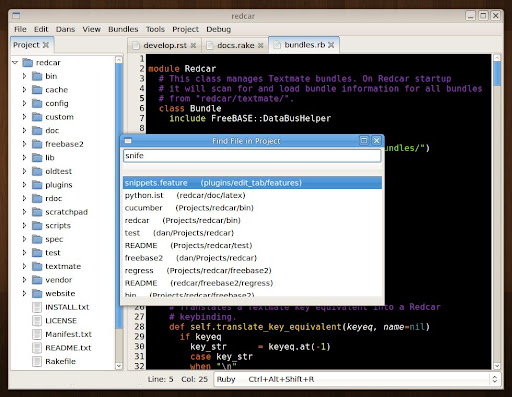
Task: Click the lib folder icon
Action: (37, 158)
